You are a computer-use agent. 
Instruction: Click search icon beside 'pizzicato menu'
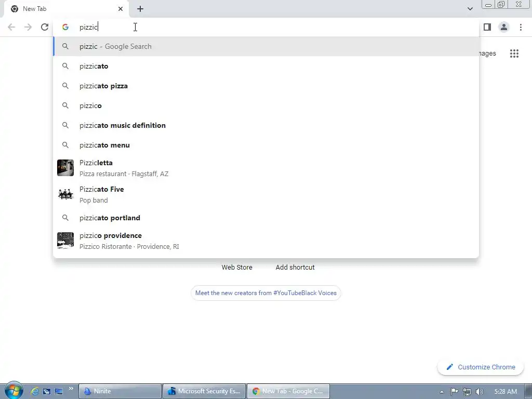65,145
